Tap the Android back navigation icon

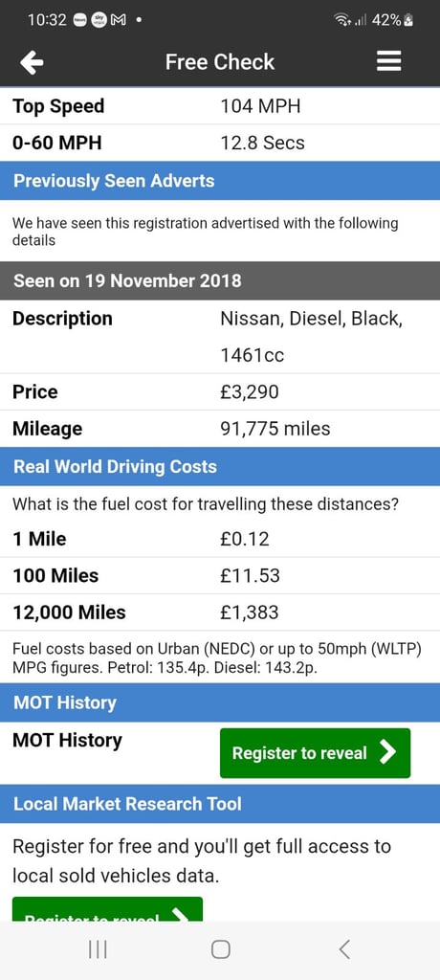pyautogui.click(x=343, y=949)
